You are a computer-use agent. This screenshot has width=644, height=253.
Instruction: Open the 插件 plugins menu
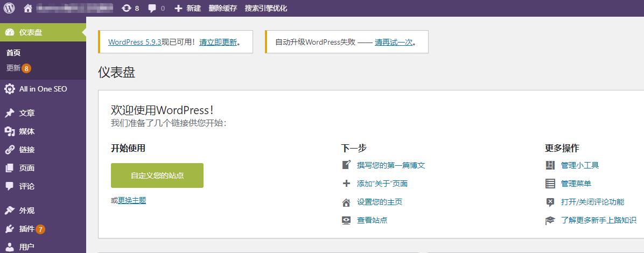tap(43, 229)
